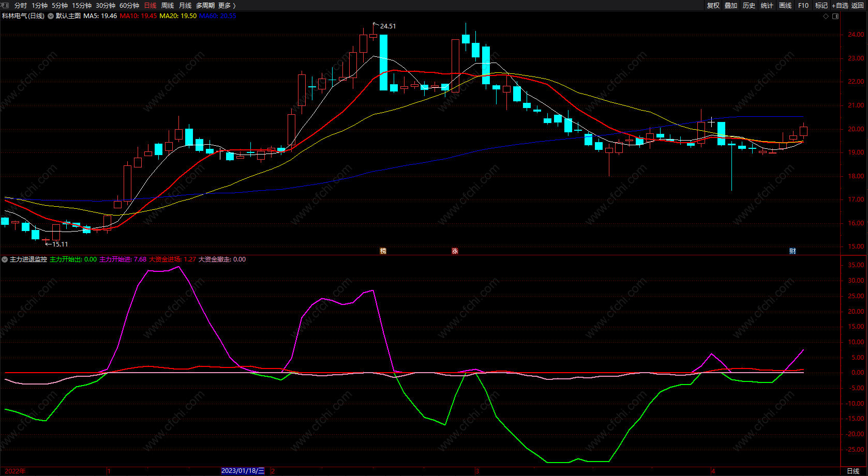The height and width of the screenshot is (476, 868).
Task: Select the 60分钟 chart period
Action: (129, 6)
